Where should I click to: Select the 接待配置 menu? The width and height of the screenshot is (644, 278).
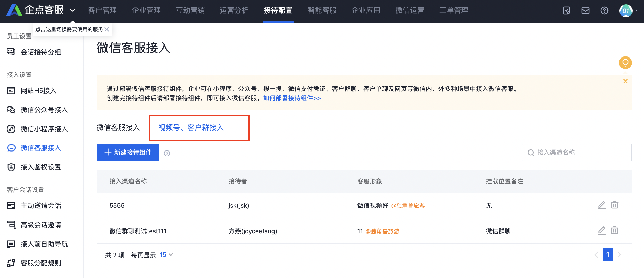click(278, 10)
